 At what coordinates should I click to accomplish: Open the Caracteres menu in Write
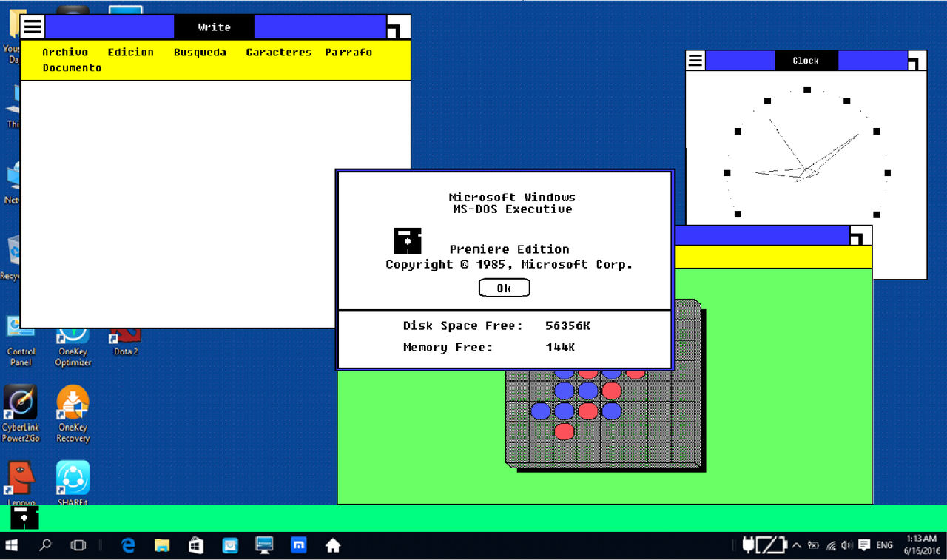tap(279, 52)
